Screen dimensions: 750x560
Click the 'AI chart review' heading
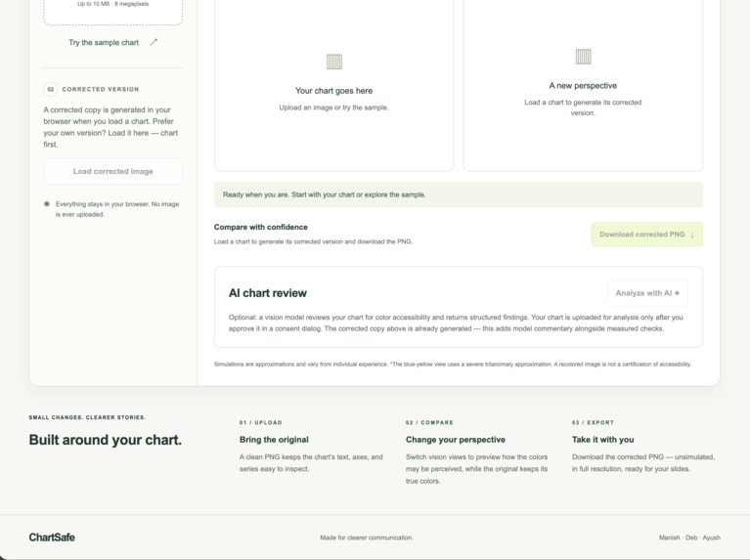point(268,293)
